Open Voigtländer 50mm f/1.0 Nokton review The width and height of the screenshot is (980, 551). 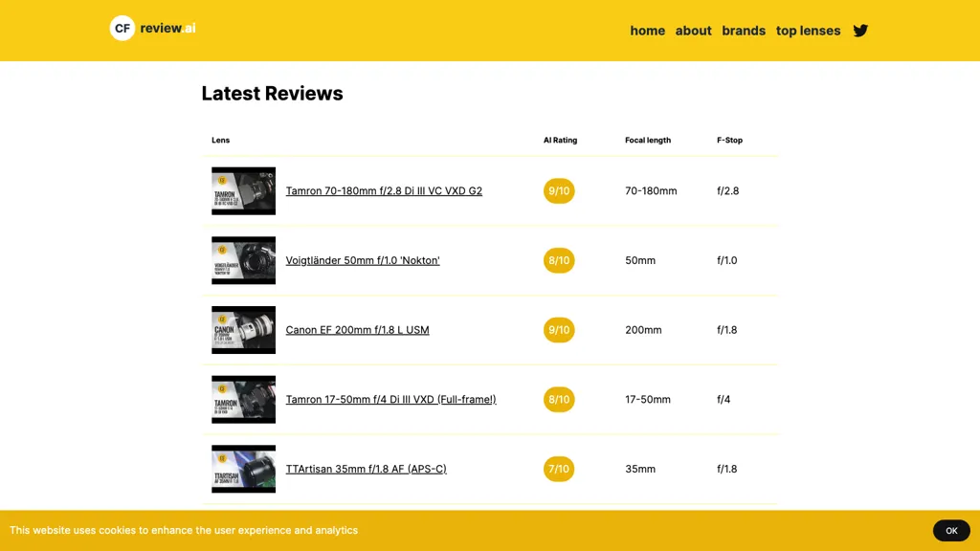click(363, 260)
